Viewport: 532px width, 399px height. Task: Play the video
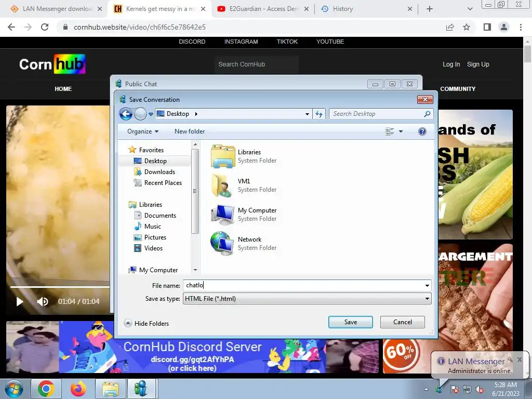click(20, 302)
